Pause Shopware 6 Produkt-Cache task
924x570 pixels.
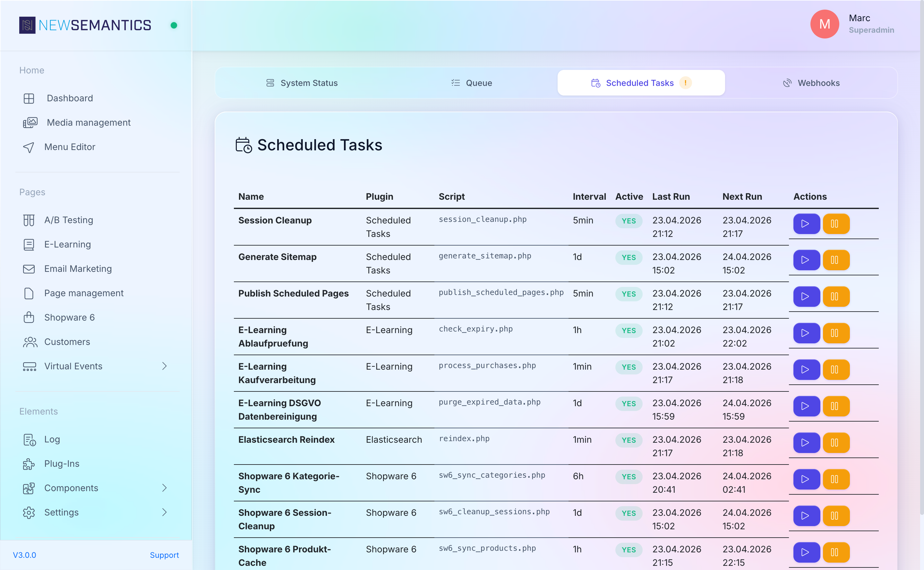point(836,553)
